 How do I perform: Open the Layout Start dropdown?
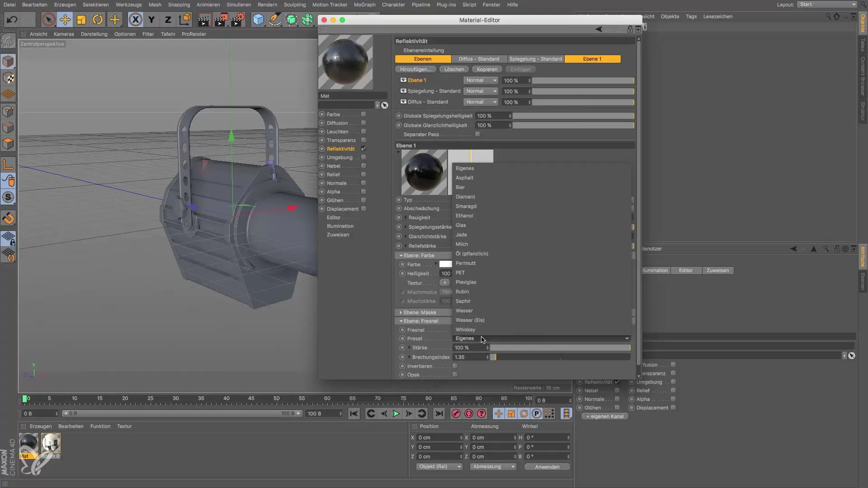coord(827,5)
